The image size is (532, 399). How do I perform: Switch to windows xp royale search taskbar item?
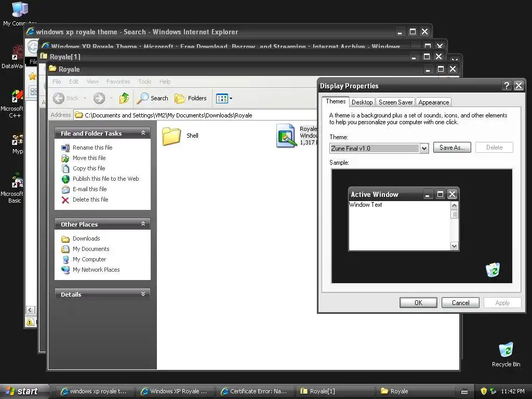94,391
